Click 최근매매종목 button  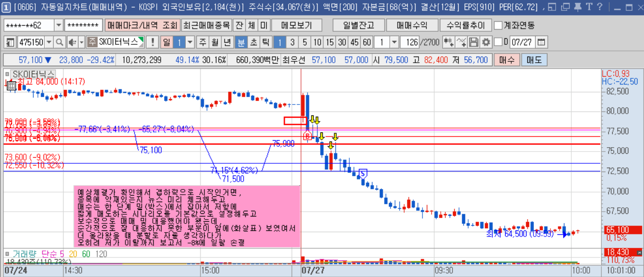[x=206, y=25]
